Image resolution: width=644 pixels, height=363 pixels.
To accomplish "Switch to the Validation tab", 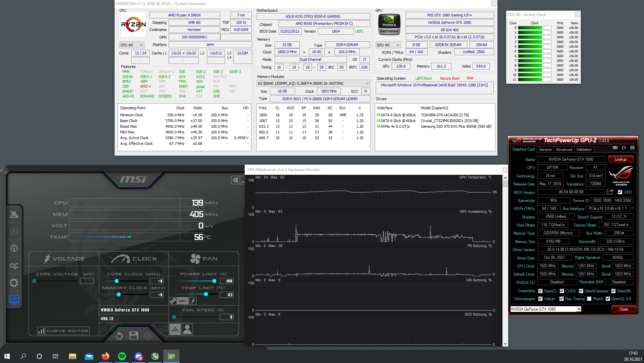I will (x=584, y=150).
